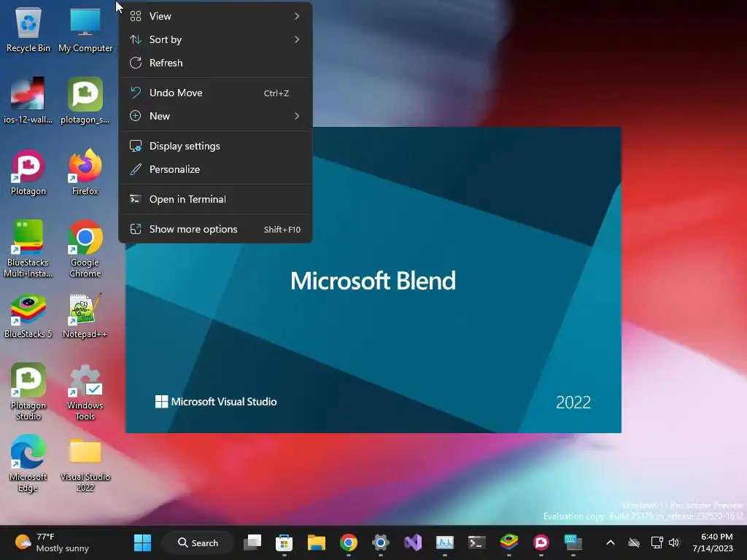Select the Windows Tools desktop shortcut
747x560 pixels.
click(x=85, y=392)
